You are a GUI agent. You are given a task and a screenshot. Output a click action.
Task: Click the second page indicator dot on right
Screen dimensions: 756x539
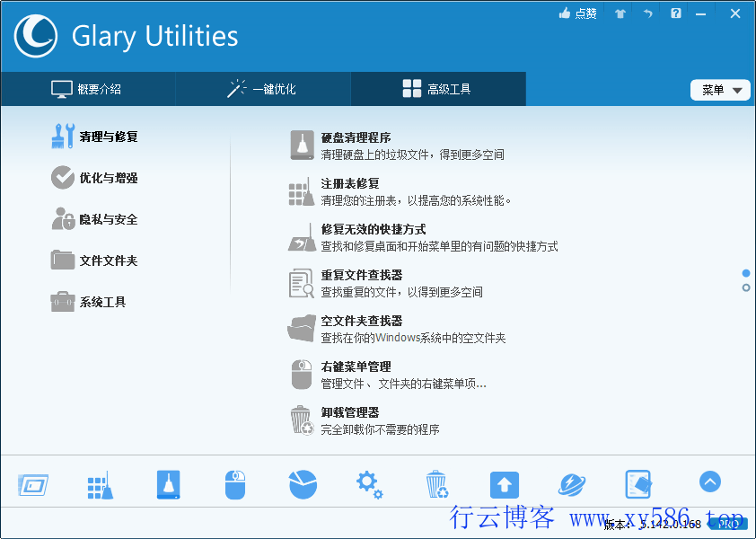[745, 286]
